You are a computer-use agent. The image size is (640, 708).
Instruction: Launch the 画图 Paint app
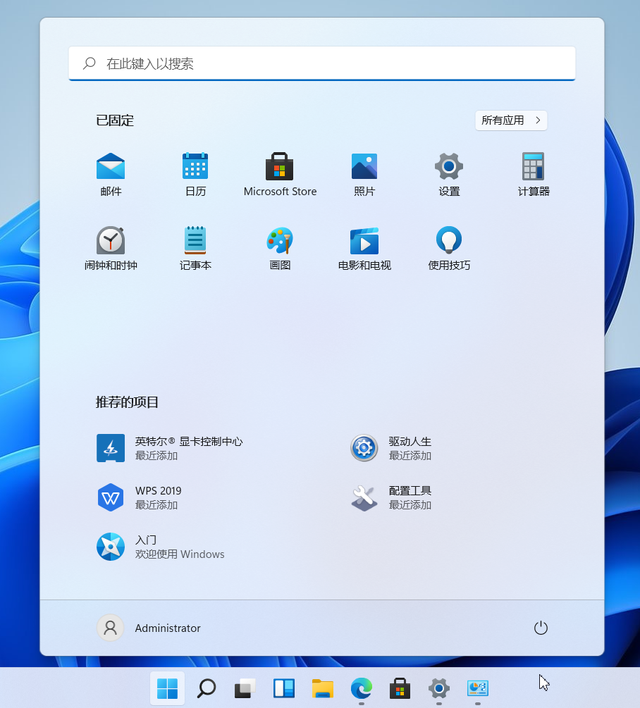(280, 248)
